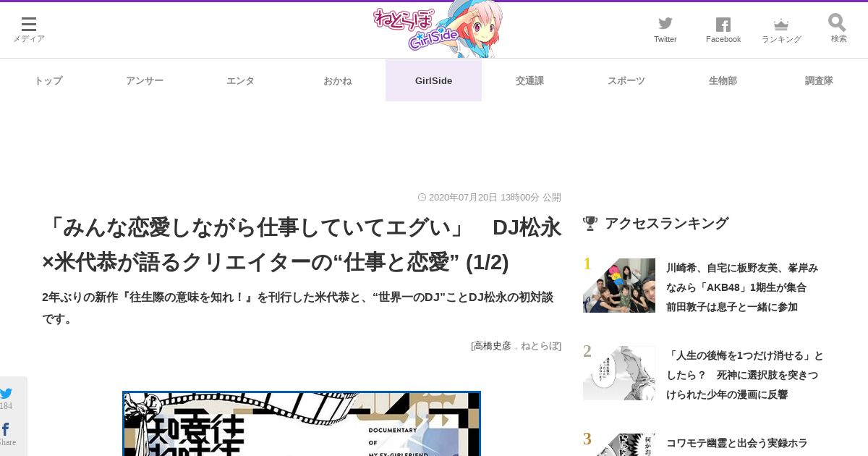Open ranking article コワモテ幽霊と出会う実録ホラ
The width and height of the screenshot is (868, 456).
point(737,443)
